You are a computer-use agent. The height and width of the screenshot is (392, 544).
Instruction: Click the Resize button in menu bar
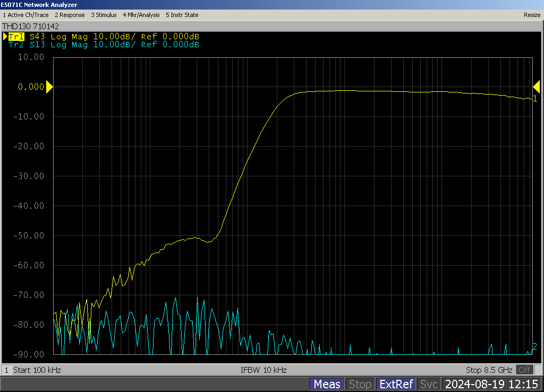[532, 15]
